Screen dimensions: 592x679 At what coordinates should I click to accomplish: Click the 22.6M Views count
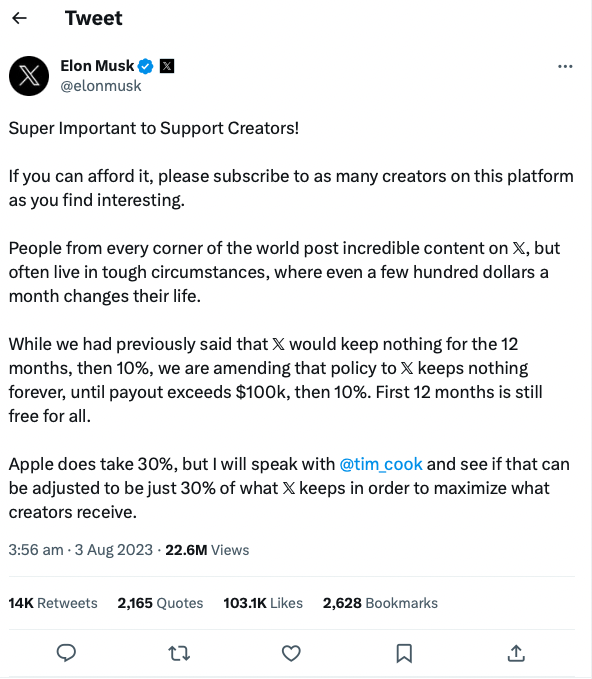[x=207, y=550]
